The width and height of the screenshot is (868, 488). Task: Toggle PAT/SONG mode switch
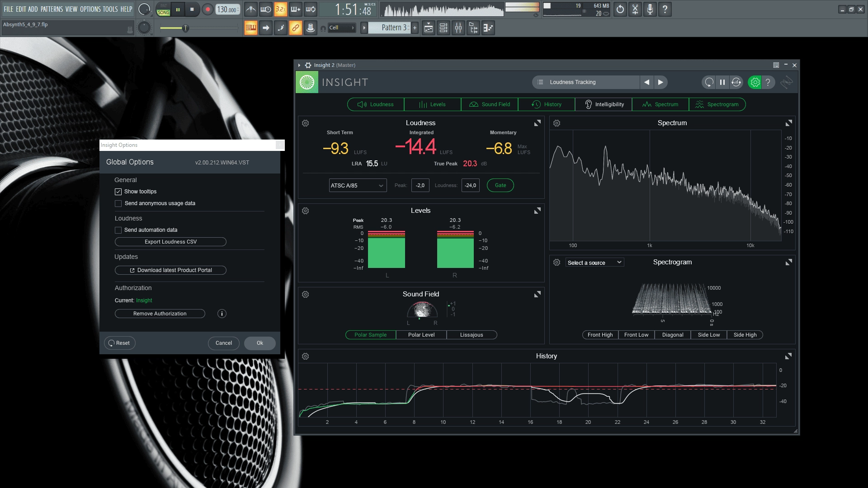[163, 9]
